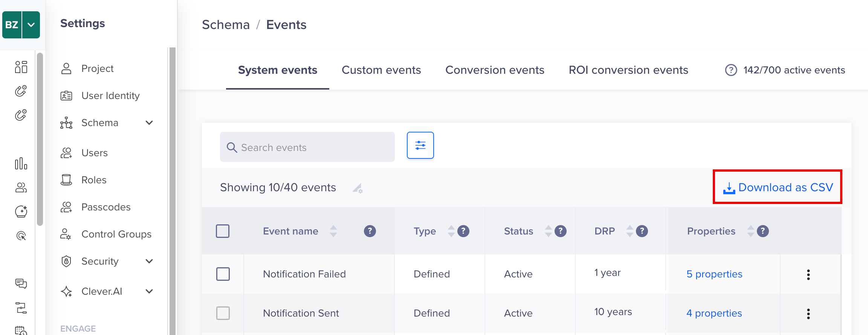Sort by Event name column
Screen dimensions: 868x335
click(333, 231)
